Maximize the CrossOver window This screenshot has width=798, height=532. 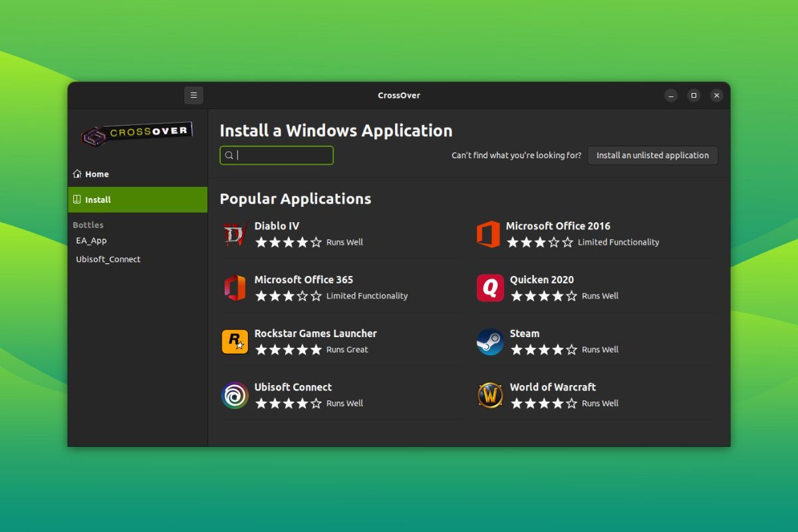coord(694,95)
